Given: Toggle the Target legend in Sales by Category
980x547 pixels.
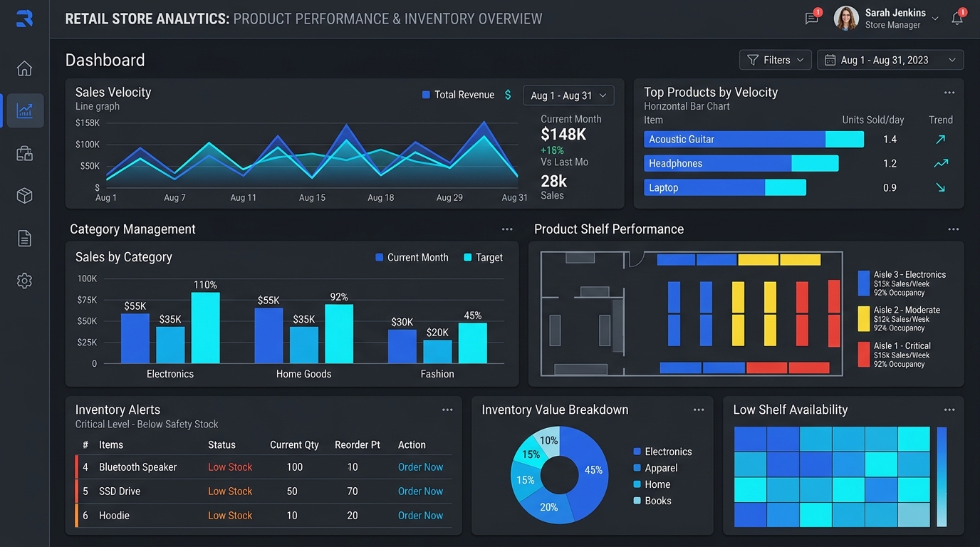Looking at the screenshot, I should (483, 257).
